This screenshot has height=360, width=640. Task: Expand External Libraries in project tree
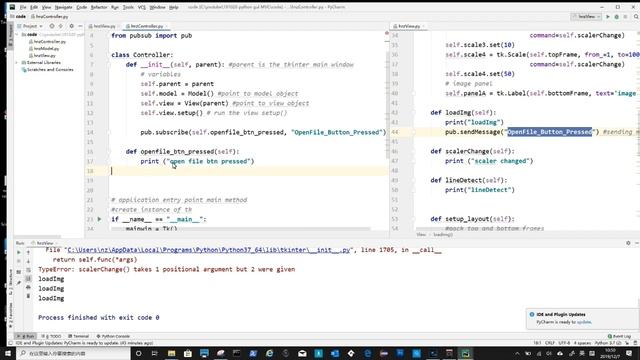17,62
